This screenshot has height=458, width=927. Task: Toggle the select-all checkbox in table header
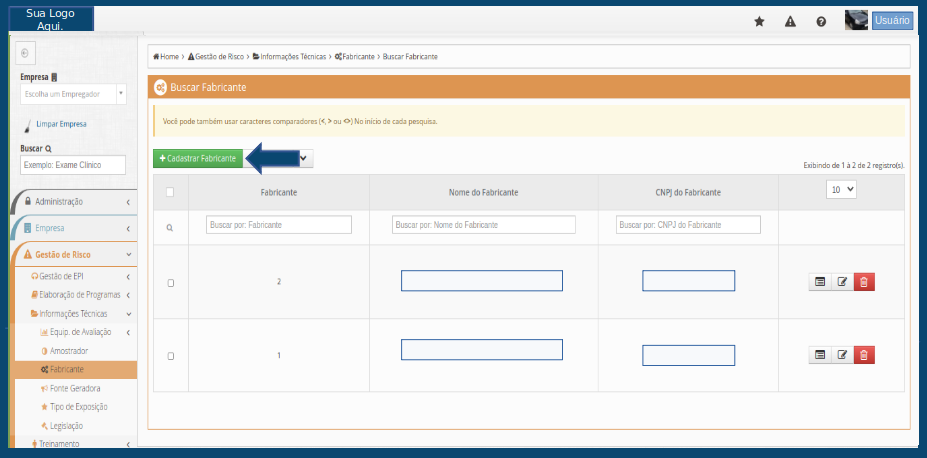[x=170, y=192]
